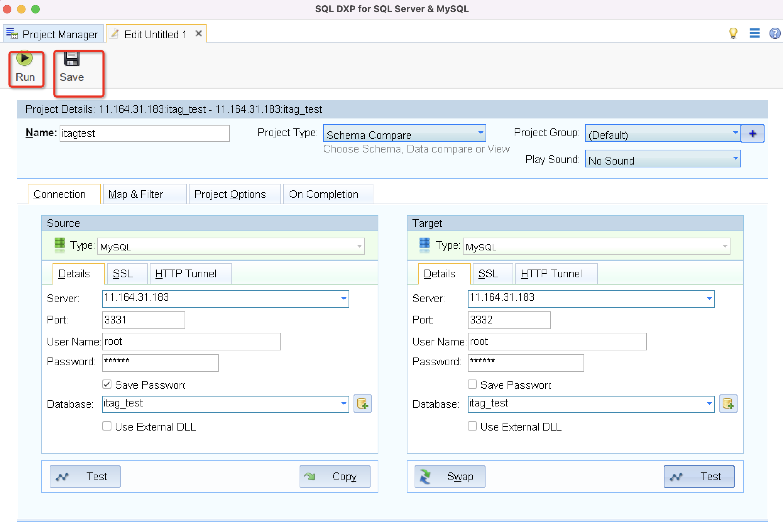This screenshot has width=783, height=532.
Task: Click the project Name input field
Action: (144, 134)
